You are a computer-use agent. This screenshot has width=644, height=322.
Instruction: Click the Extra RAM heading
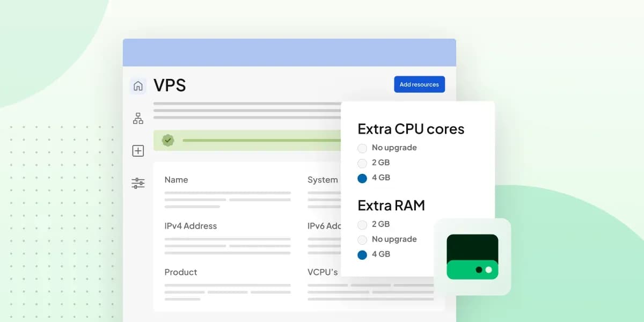(x=391, y=206)
